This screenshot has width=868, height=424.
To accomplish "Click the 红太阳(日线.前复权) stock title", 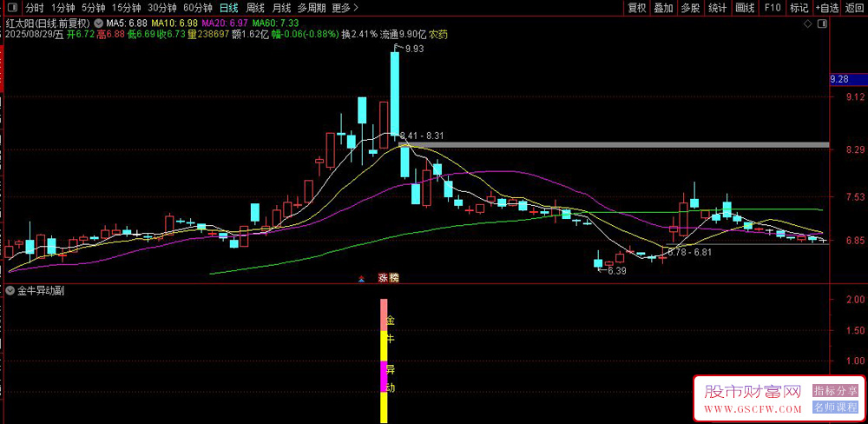I will point(48,23).
